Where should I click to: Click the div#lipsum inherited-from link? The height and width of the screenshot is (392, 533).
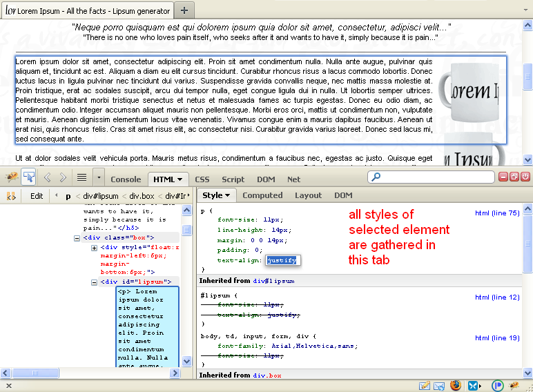point(273,281)
